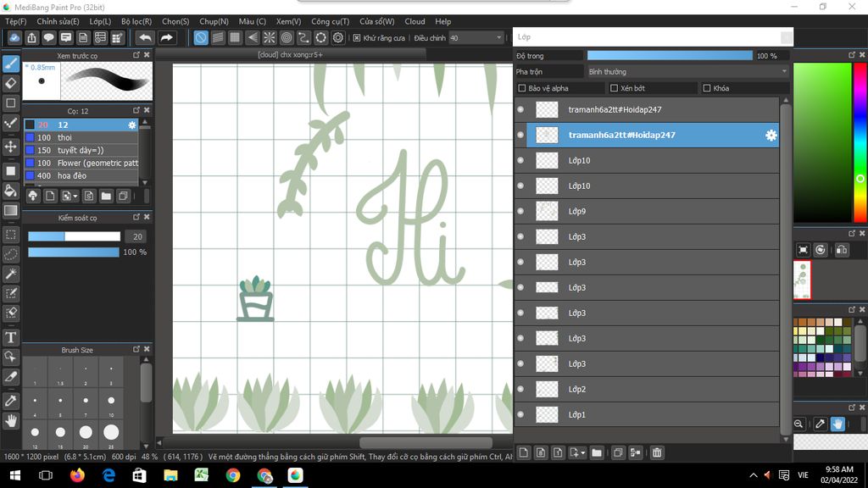Open gear settings for brush 12
Image resolution: width=868 pixels, height=488 pixels.
(131, 125)
